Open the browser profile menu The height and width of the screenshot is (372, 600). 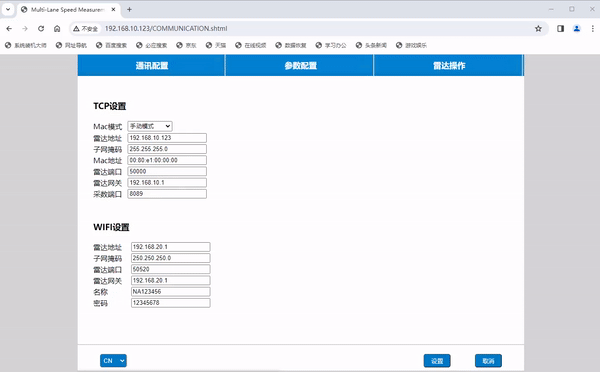[x=577, y=29]
